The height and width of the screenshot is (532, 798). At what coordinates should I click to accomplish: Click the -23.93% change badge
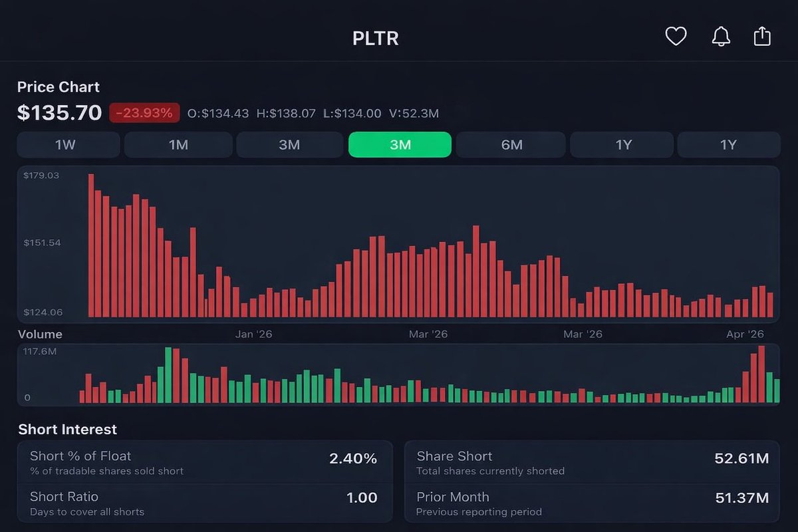(x=145, y=112)
